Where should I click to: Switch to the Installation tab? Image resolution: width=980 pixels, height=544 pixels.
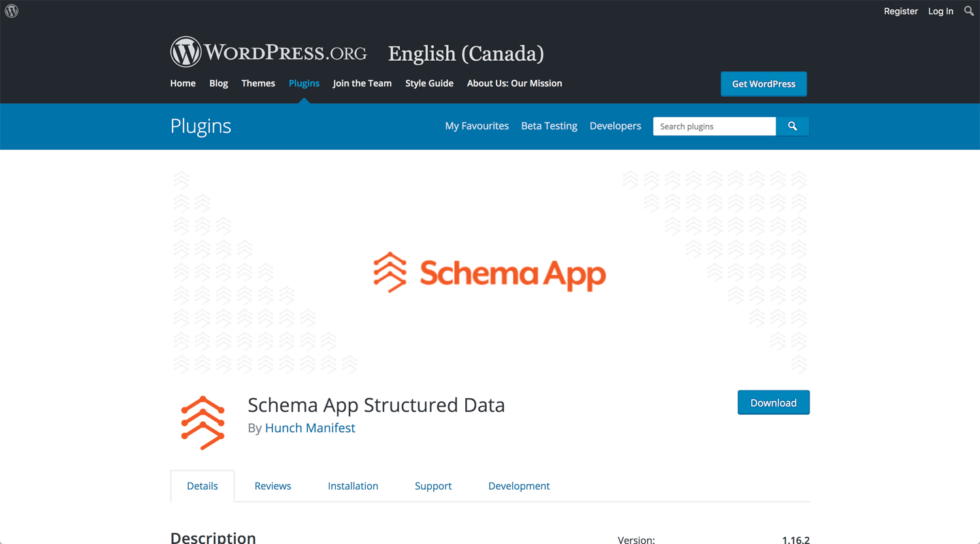353,486
